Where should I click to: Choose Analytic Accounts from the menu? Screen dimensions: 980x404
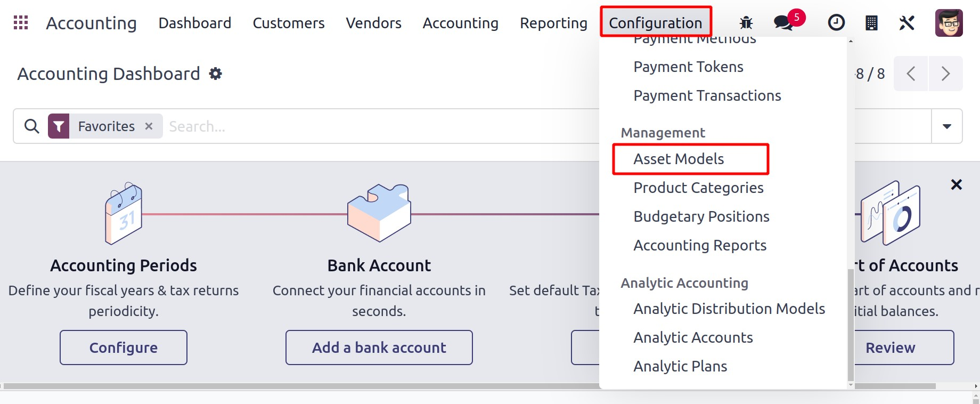click(x=693, y=337)
